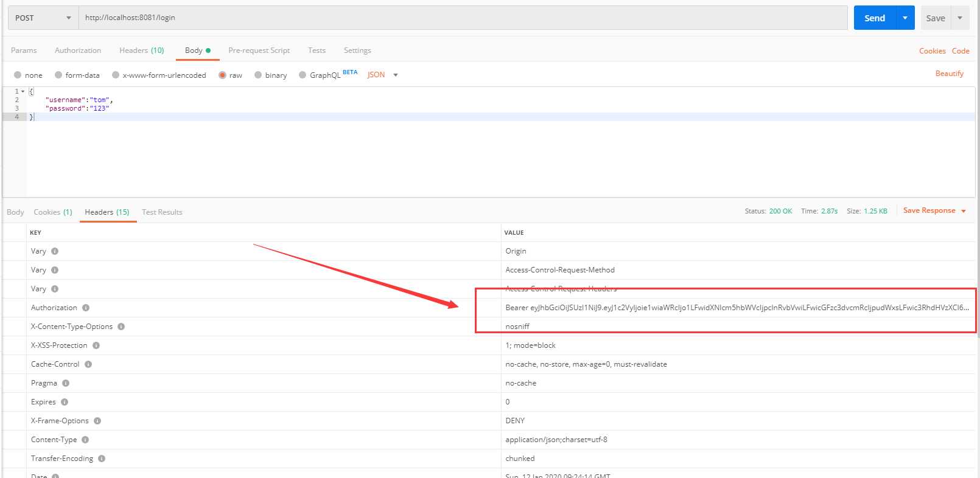
Task: Send the login request
Action: click(x=875, y=18)
